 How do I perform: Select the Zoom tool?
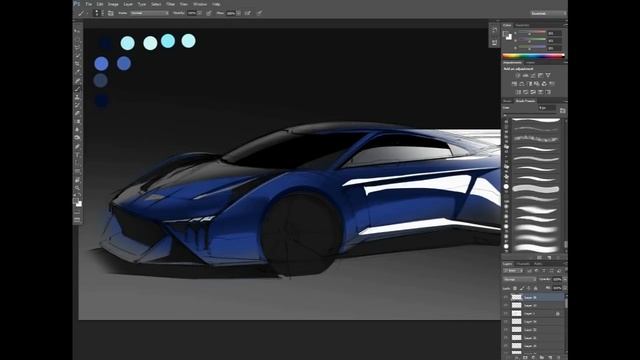77,188
